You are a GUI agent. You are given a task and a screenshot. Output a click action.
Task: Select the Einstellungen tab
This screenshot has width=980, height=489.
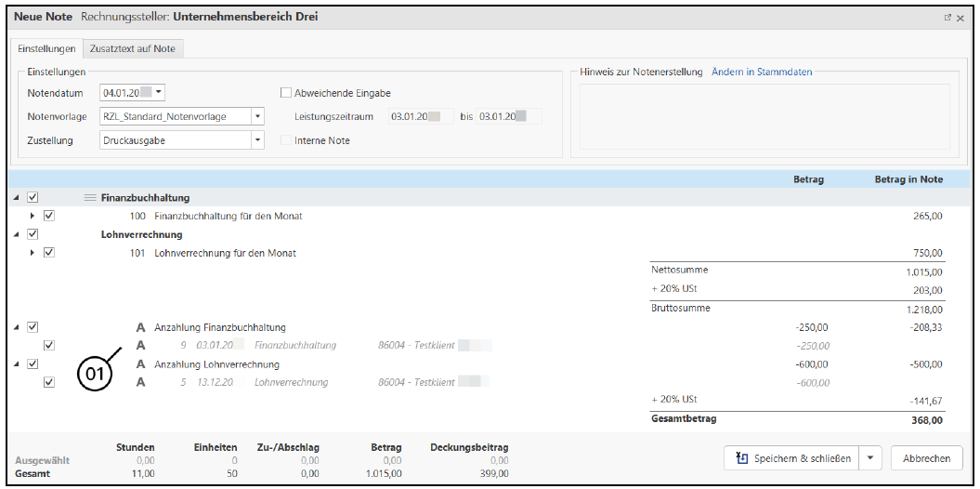46,49
